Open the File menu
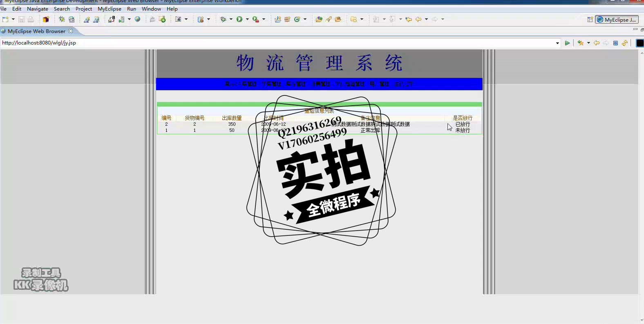644x324 pixels. click(x=3, y=9)
